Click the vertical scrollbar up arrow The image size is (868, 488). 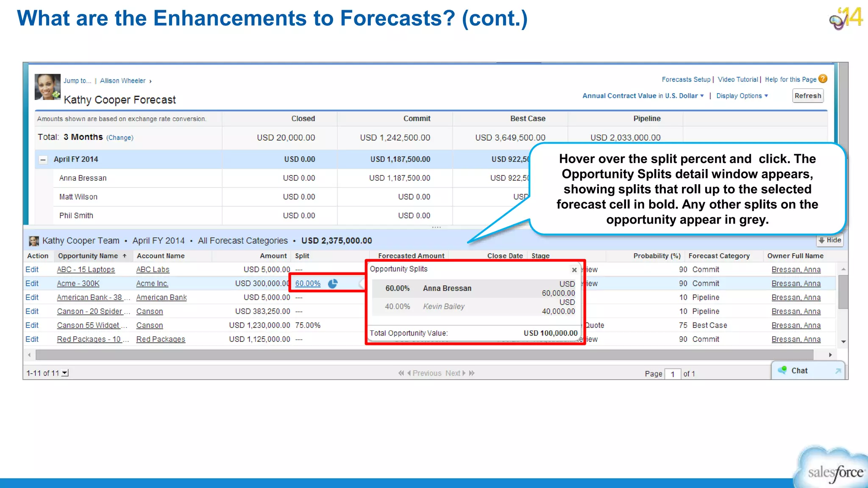pos(843,269)
